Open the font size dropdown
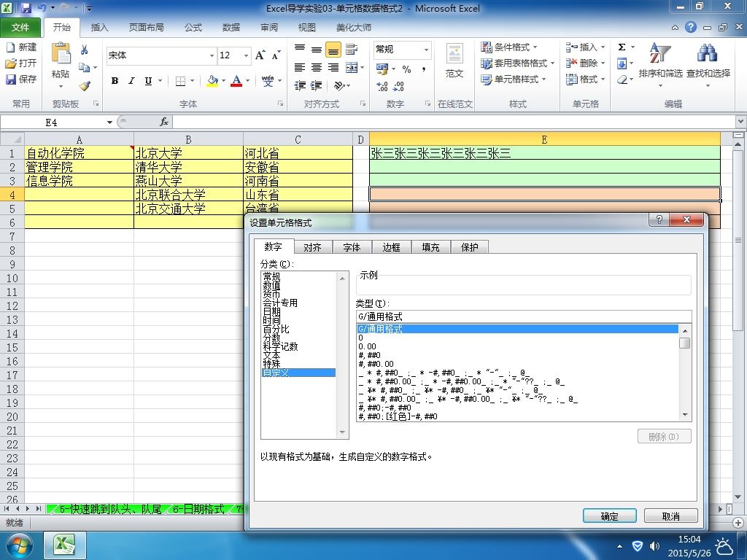The image size is (747, 560). pyautogui.click(x=246, y=55)
